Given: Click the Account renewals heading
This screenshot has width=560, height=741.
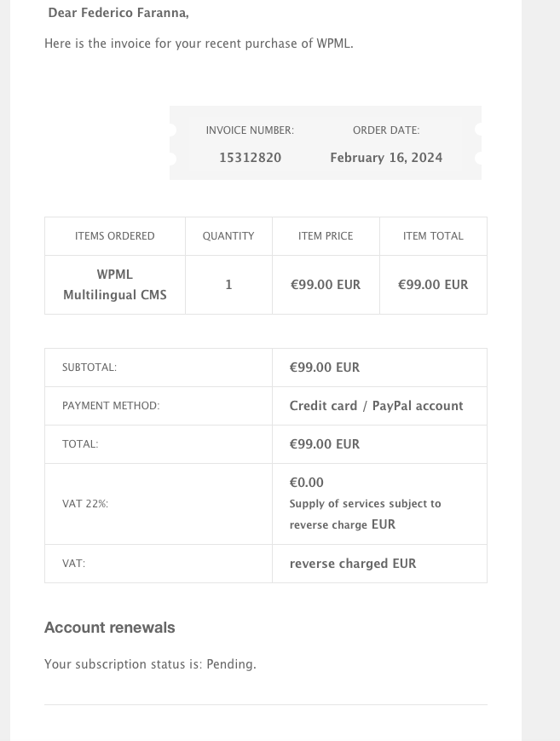Looking at the screenshot, I should tap(110, 628).
